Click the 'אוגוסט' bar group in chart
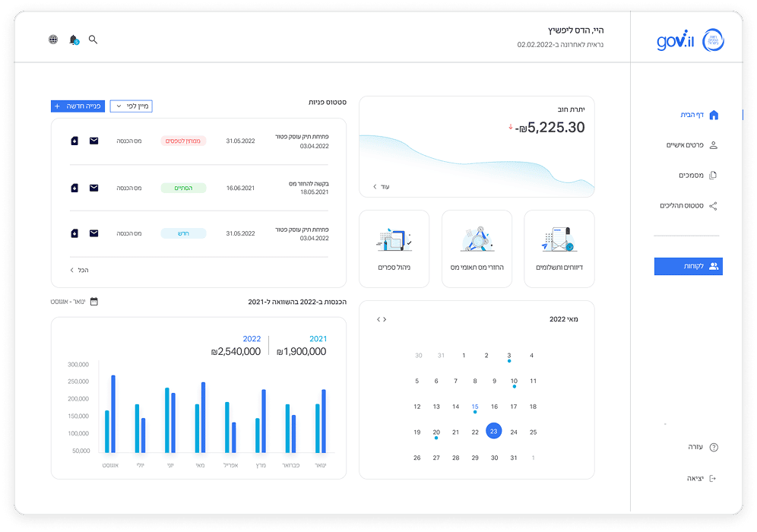Image resolution: width=757 pixels, height=532 pixels. click(x=110, y=413)
